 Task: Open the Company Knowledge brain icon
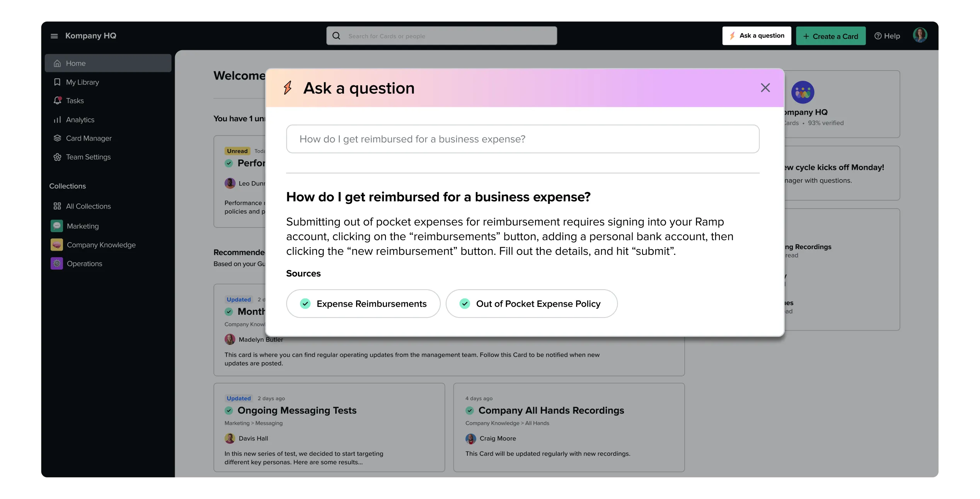[x=56, y=244]
